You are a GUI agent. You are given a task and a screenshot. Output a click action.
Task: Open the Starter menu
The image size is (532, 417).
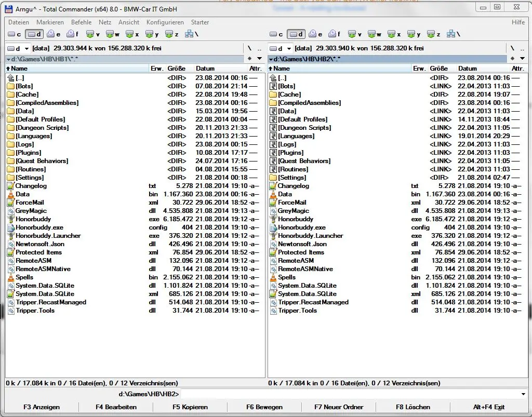click(x=200, y=22)
